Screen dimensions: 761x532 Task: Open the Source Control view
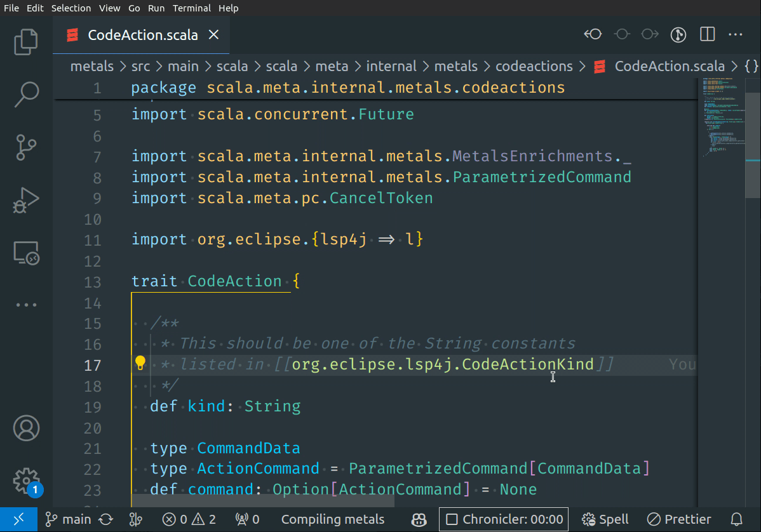pos(26,147)
